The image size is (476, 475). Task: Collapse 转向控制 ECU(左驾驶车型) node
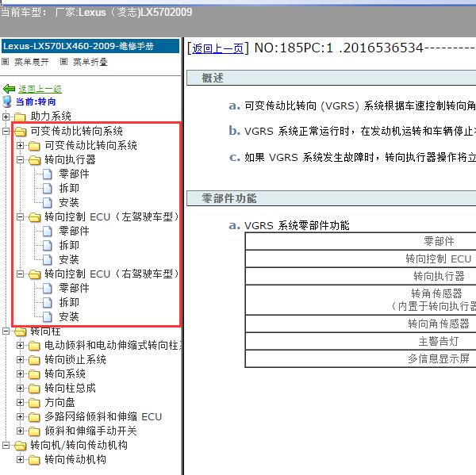[x=20, y=217]
